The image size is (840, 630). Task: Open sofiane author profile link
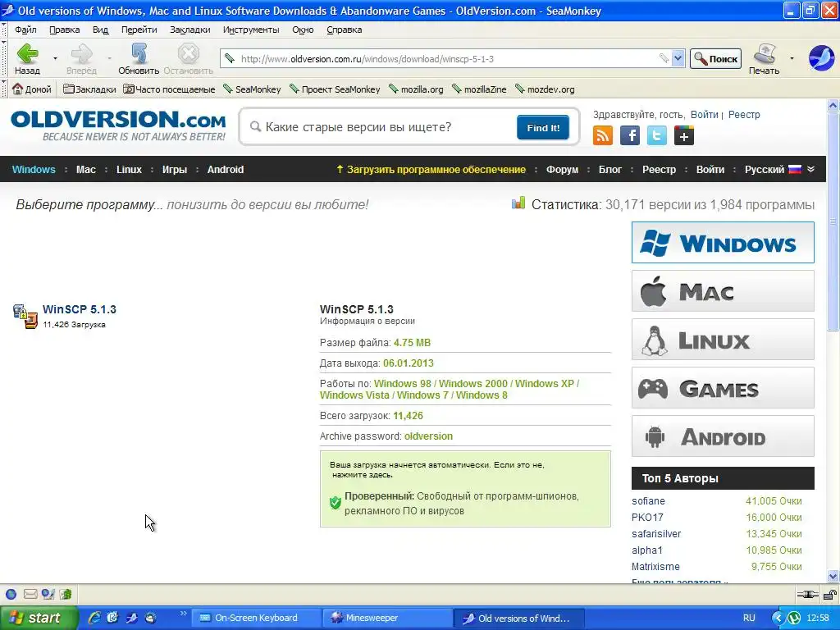pyautogui.click(x=648, y=501)
